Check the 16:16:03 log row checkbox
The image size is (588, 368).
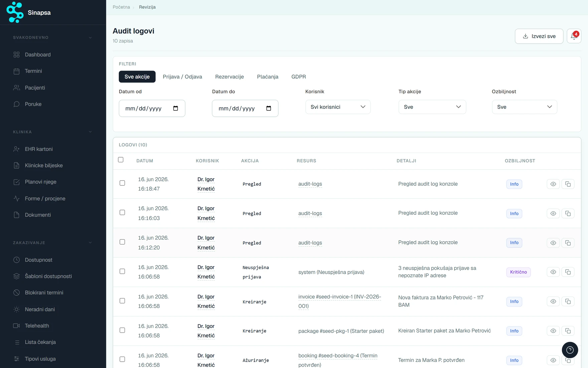(x=122, y=212)
